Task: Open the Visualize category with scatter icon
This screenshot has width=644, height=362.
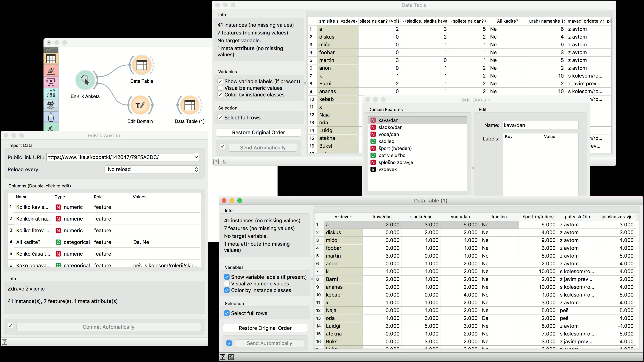Action: [x=51, y=71]
